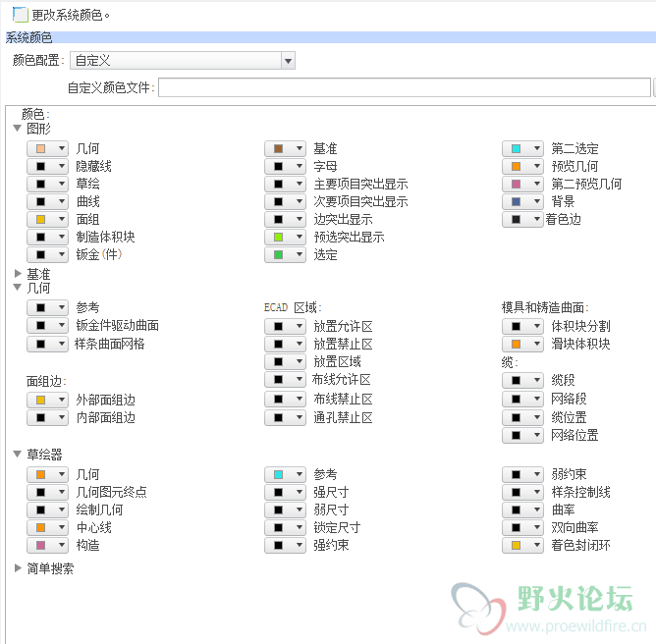Change the 构造 pink color swatch
This screenshot has height=644, width=656.
point(48,545)
